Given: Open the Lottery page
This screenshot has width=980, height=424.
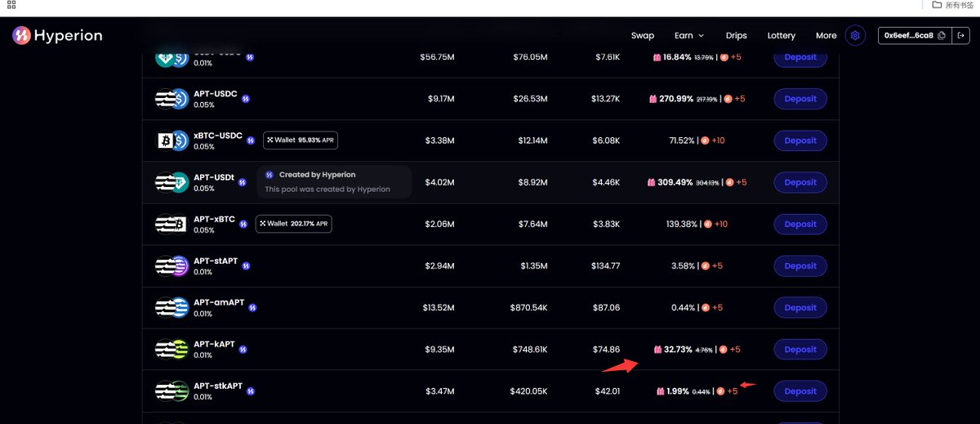Looking at the screenshot, I should point(782,36).
